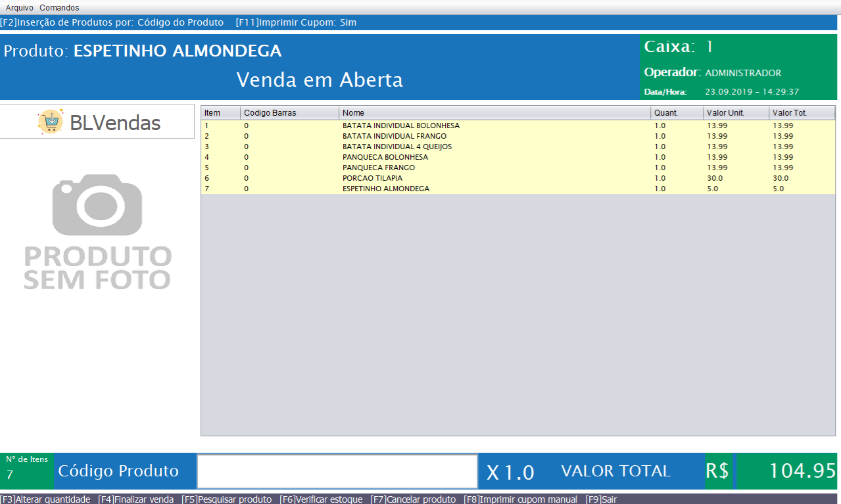The image size is (841, 504).
Task: Click [F7]Cancelar produto shortcut label
Action: tap(413, 499)
